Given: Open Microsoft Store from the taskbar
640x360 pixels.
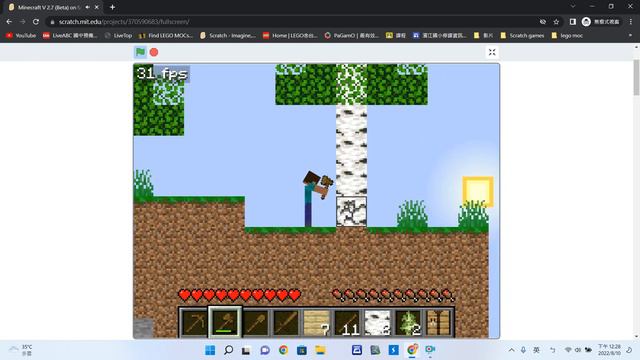Looking at the screenshot, I should click(x=302, y=350).
